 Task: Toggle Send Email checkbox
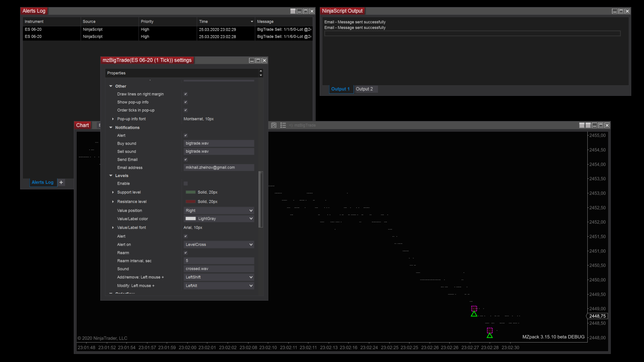point(185,160)
